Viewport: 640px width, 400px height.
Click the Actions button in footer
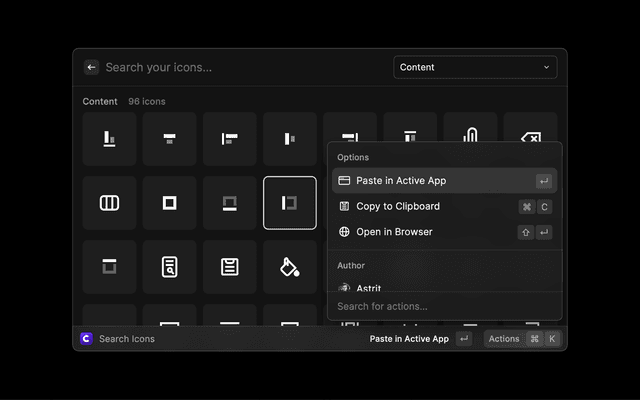click(x=504, y=339)
